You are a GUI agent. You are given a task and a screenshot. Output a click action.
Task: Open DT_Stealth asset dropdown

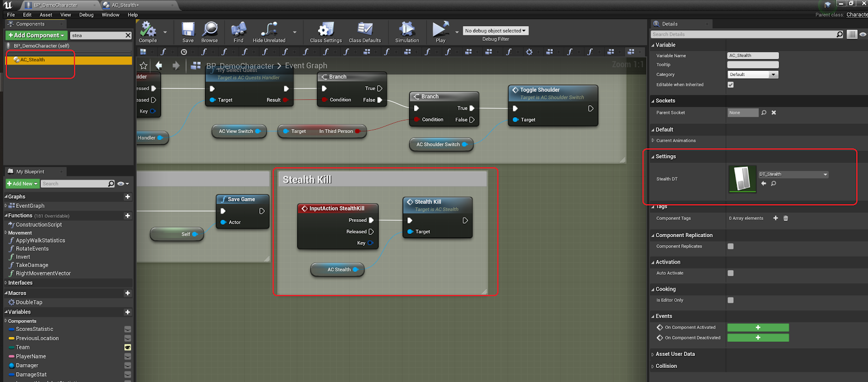(x=793, y=174)
